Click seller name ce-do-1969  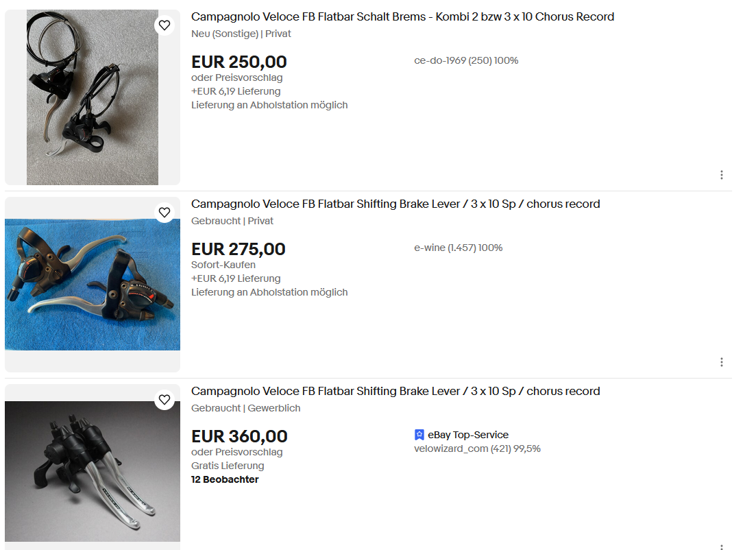439,60
